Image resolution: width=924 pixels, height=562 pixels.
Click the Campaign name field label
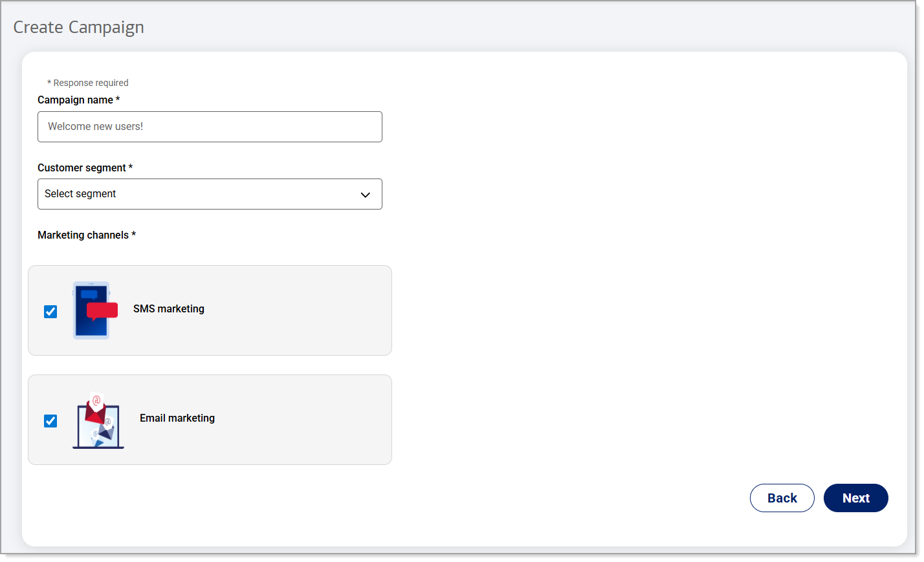[x=75, y=100]
